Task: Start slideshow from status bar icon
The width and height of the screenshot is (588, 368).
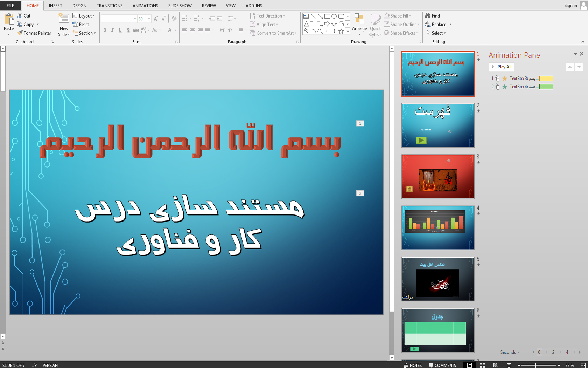Action: point(509,365)
